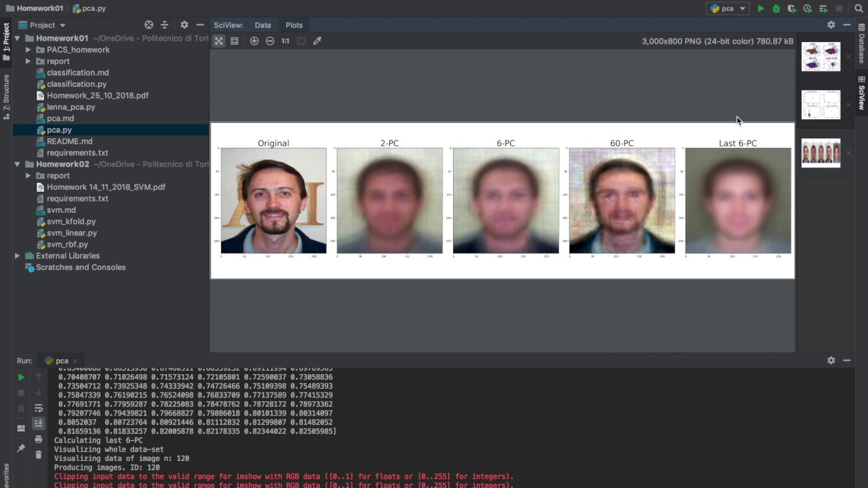Launch the profiler run icon
Viewport: 868px width, 488px height.
tap(808, 9)
